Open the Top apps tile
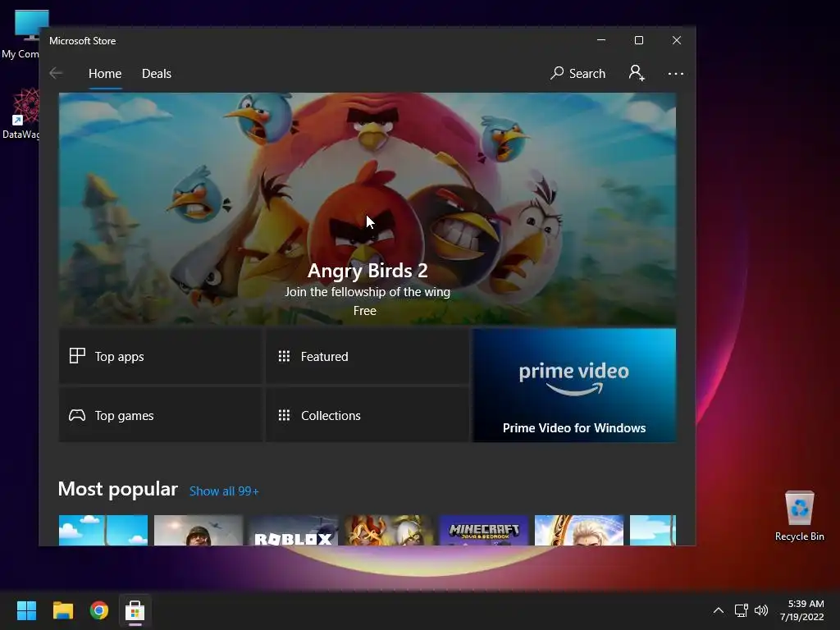Screen dimensions: 840x630 [161, 356]
